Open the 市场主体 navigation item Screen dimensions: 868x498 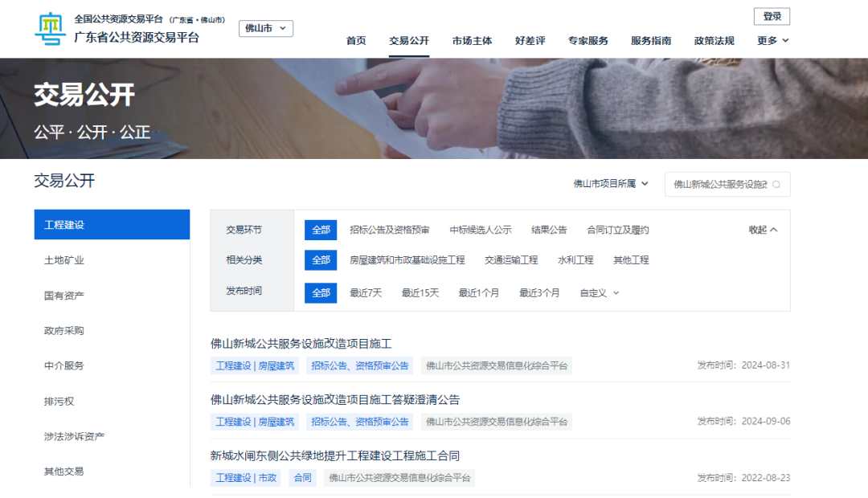472,40
